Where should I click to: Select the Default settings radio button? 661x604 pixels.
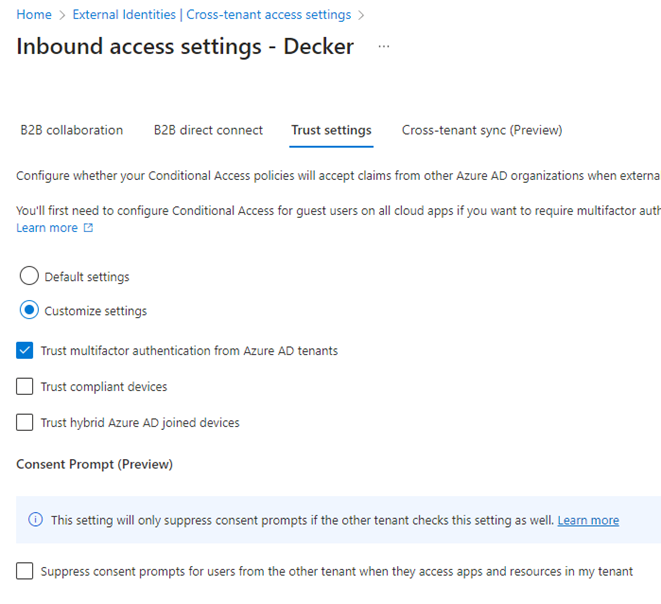click(x=29, y=276)
